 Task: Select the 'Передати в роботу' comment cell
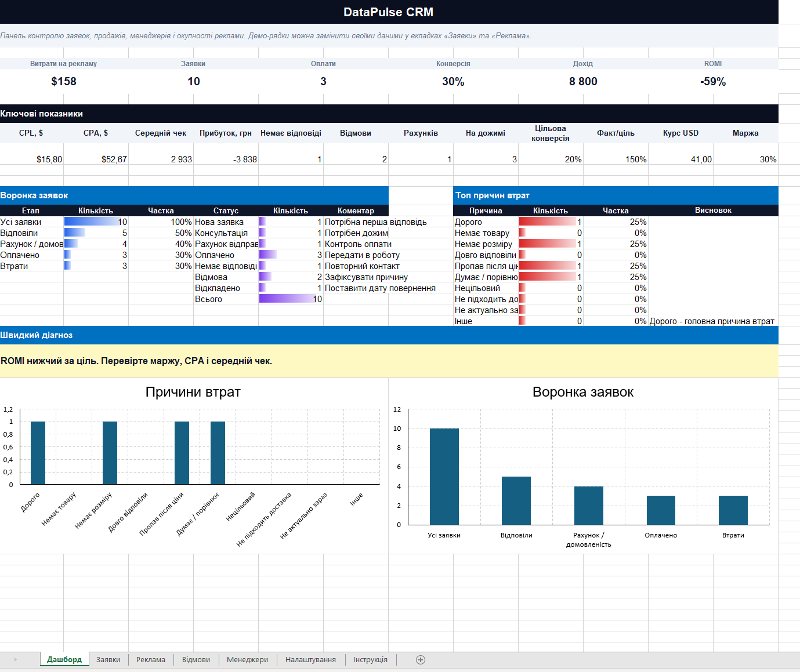362,255
